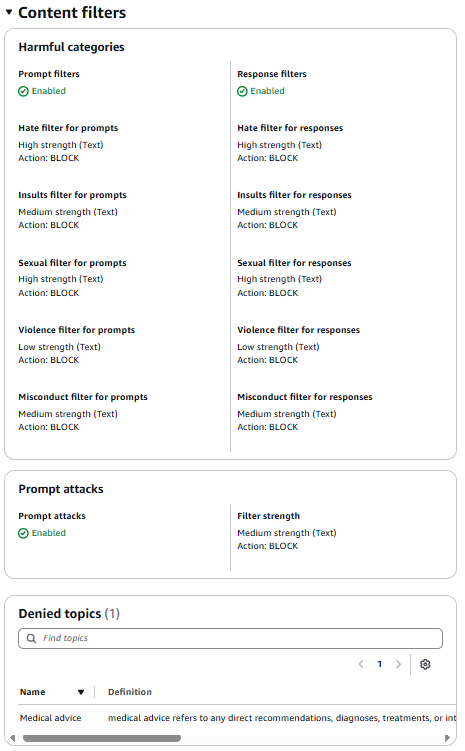Click into the Find topics search field
The width and height of the screenshot is (465, 751).
click(230, 638)
